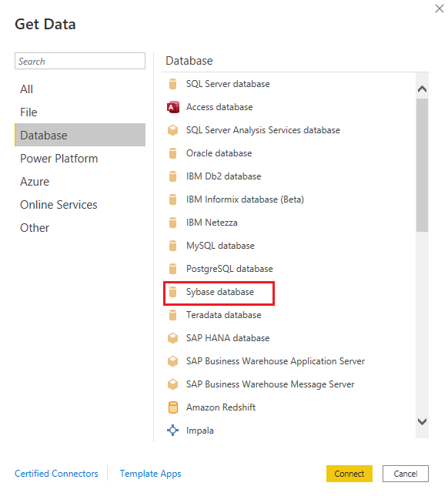
Task: Select the Impala text
Action: point(200,431)
